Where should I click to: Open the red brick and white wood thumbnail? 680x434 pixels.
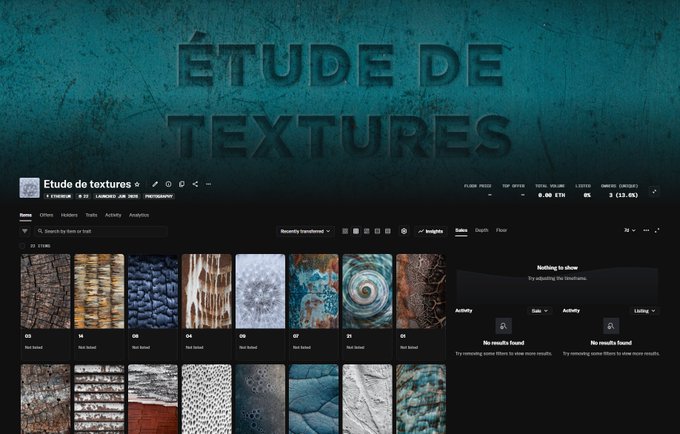[x=153, y=399]
